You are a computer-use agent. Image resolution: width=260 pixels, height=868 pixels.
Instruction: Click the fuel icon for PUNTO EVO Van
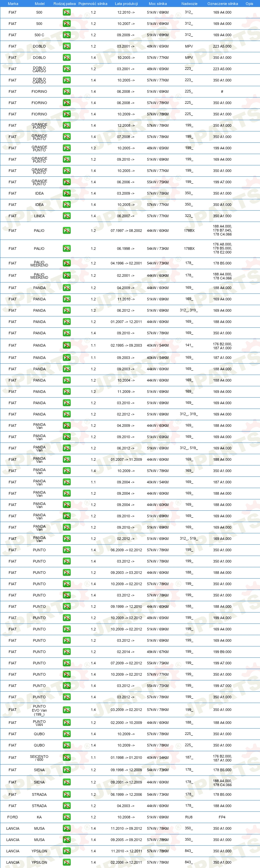click(67, 710)
